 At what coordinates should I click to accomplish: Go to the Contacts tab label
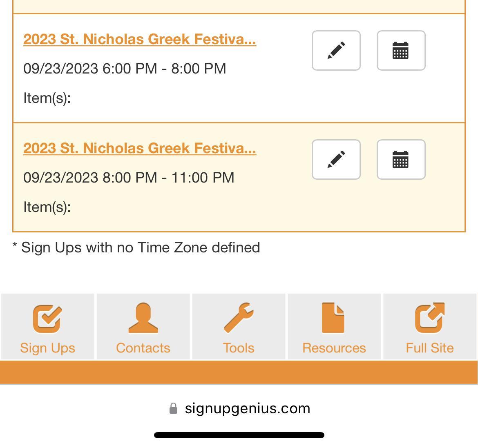(143, 348)
